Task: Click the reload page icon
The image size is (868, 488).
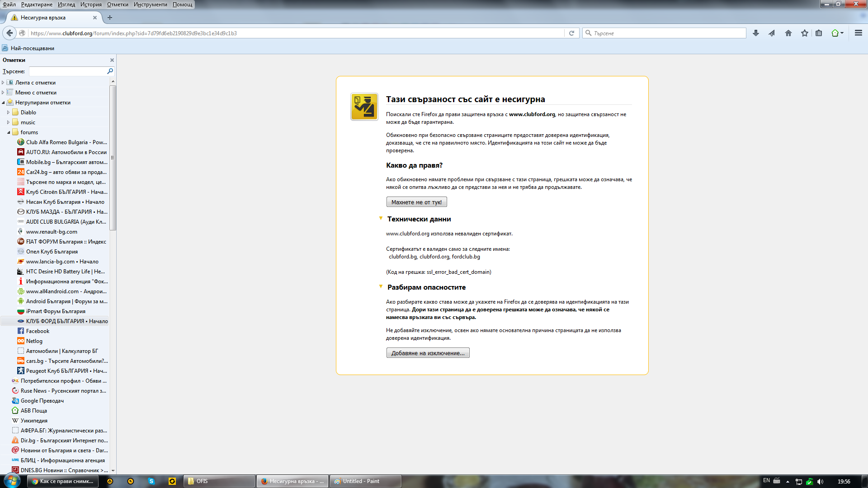Action: pyautogui.click(x=571, y=33)
